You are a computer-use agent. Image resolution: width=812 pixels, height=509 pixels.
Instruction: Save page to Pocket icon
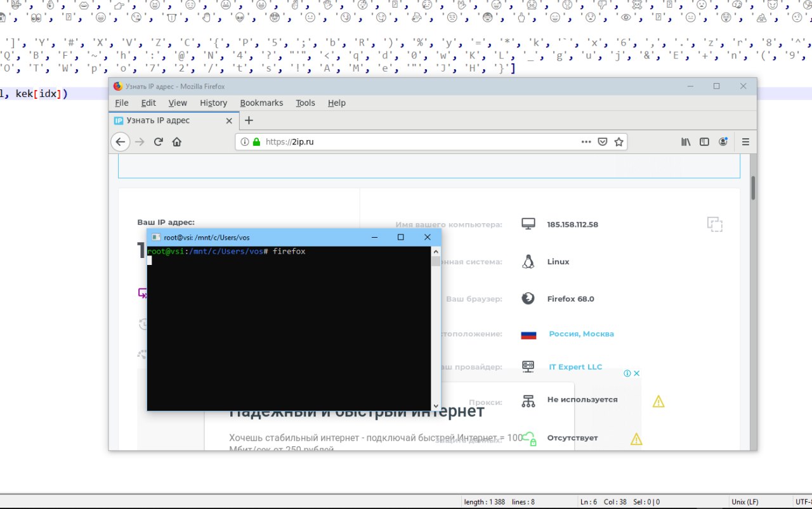[x=603, y=142]
